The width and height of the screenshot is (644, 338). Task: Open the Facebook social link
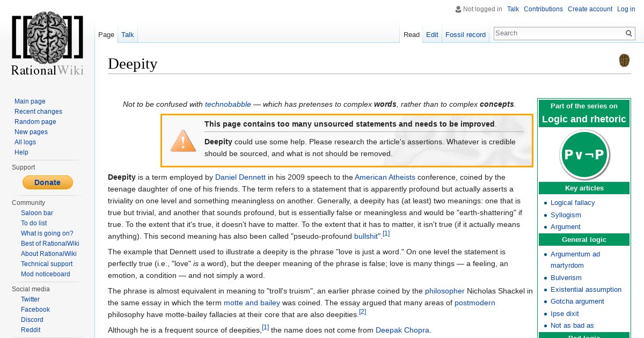pos(35,310)
